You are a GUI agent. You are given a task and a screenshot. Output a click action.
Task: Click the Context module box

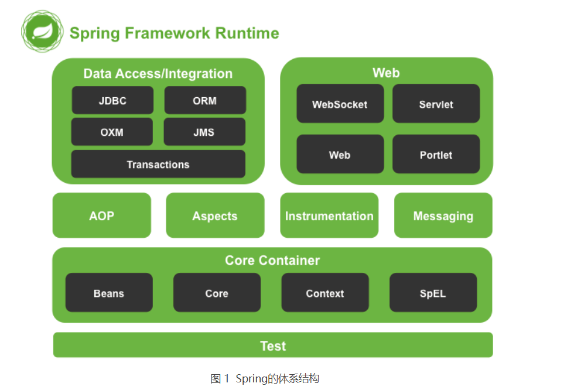(x=325, y=293)
